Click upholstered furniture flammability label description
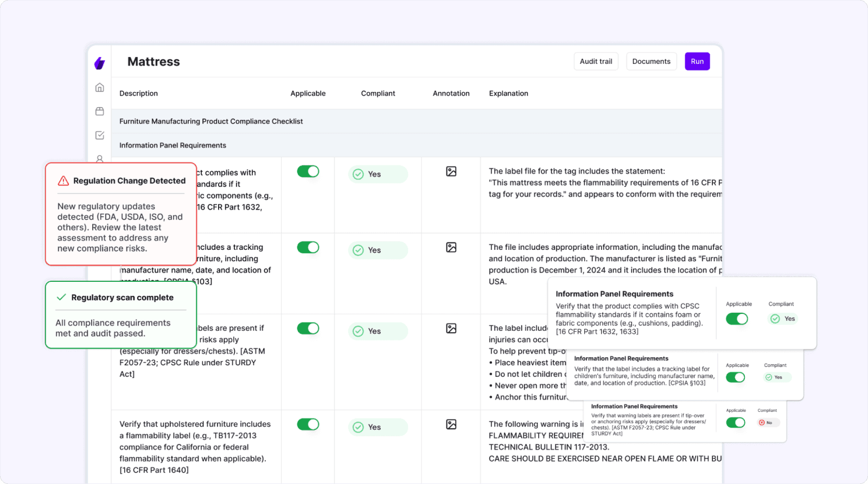 click(x=195, y=447)
